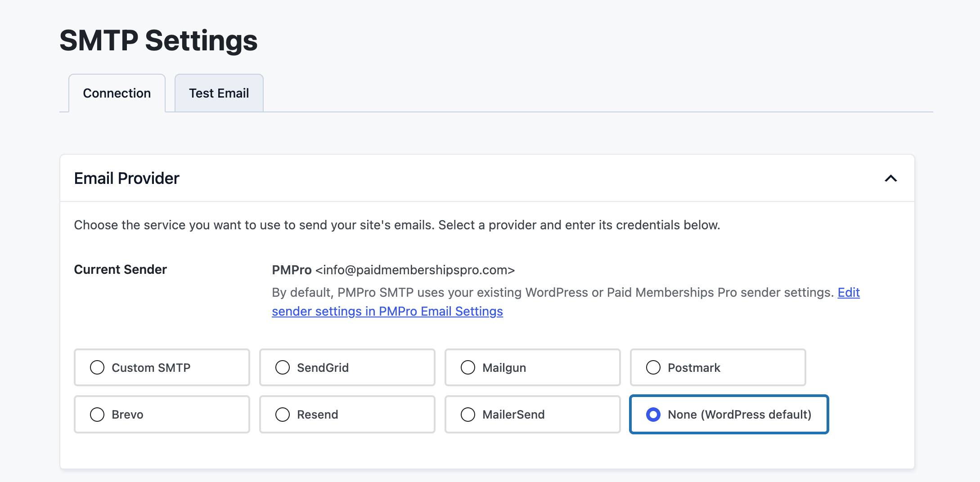Viewport: 980px width, 482px height.
Task: Click the 'Choose the service you want' description
Action: 397,225
